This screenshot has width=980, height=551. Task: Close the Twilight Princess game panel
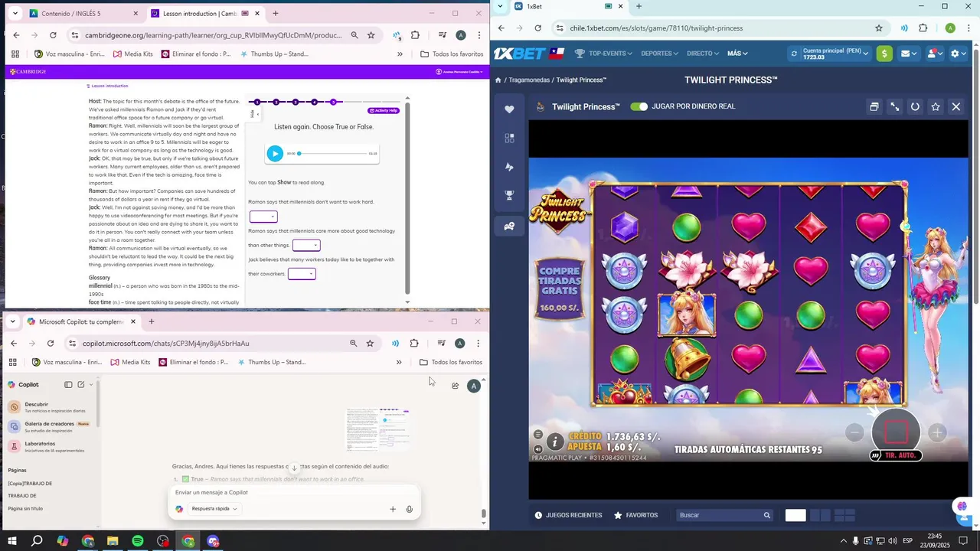point(956,107)
